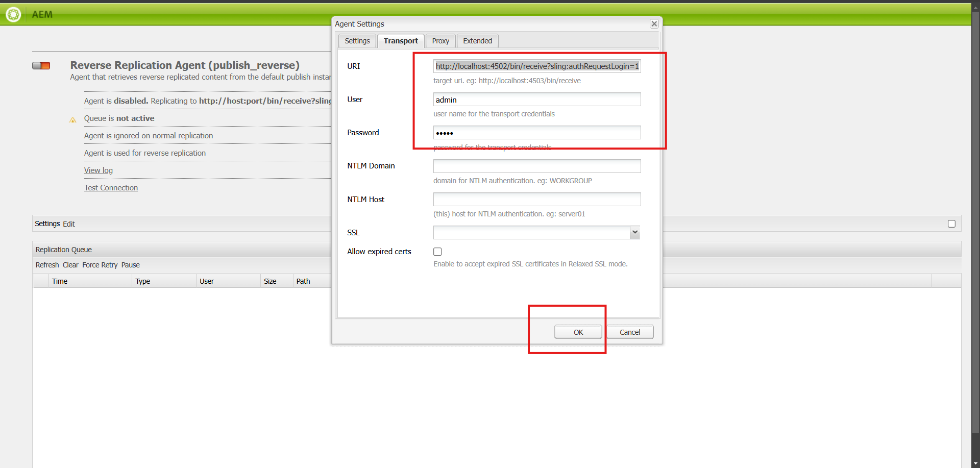Click the NTLM Domain text field
Viewport: 980px width, 468px height.
tap(536, 166)
